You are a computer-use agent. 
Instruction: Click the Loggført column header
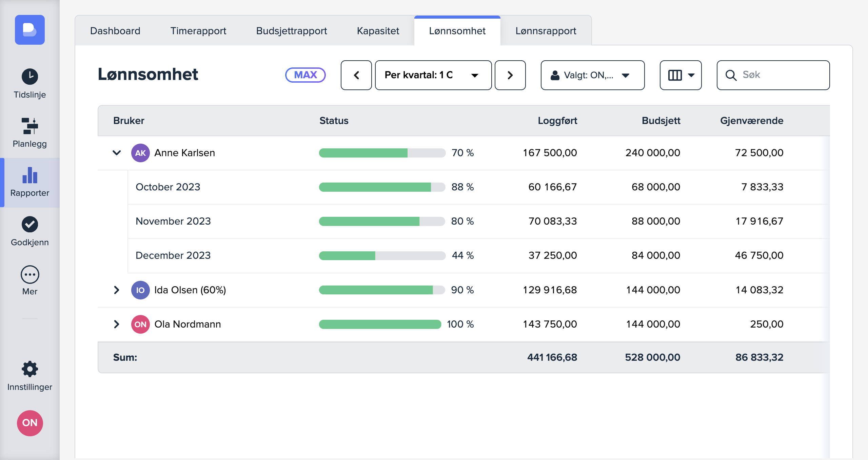pyautogui.click(x=557, y=121)
